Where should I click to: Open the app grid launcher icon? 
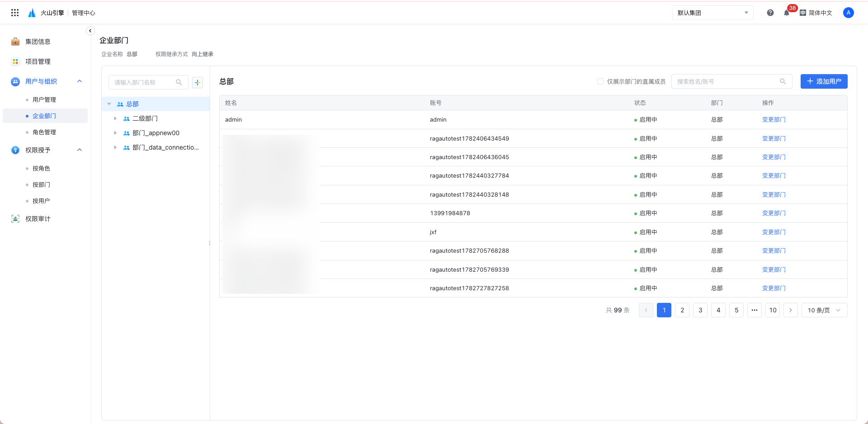click(x=15, y=13)
